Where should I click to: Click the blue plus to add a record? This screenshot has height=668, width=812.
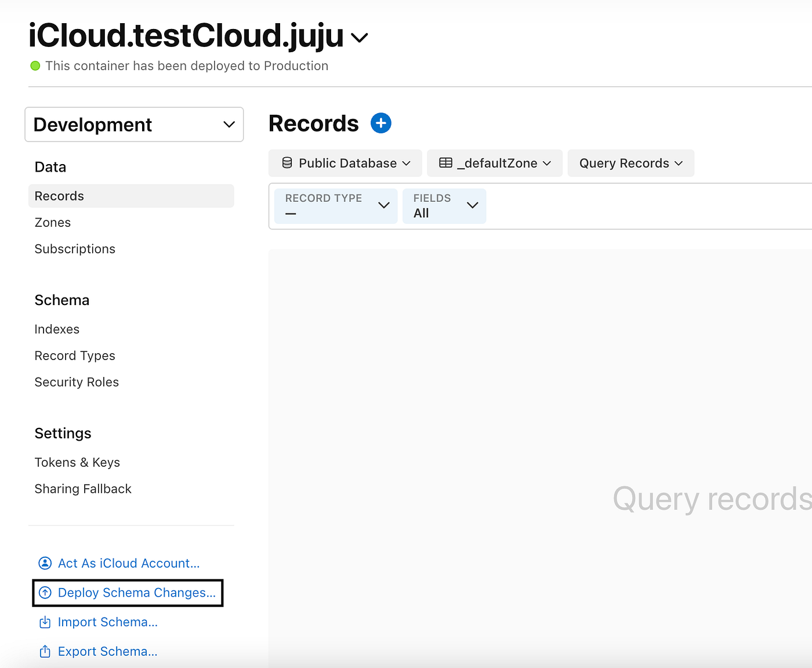coord(381,123)
